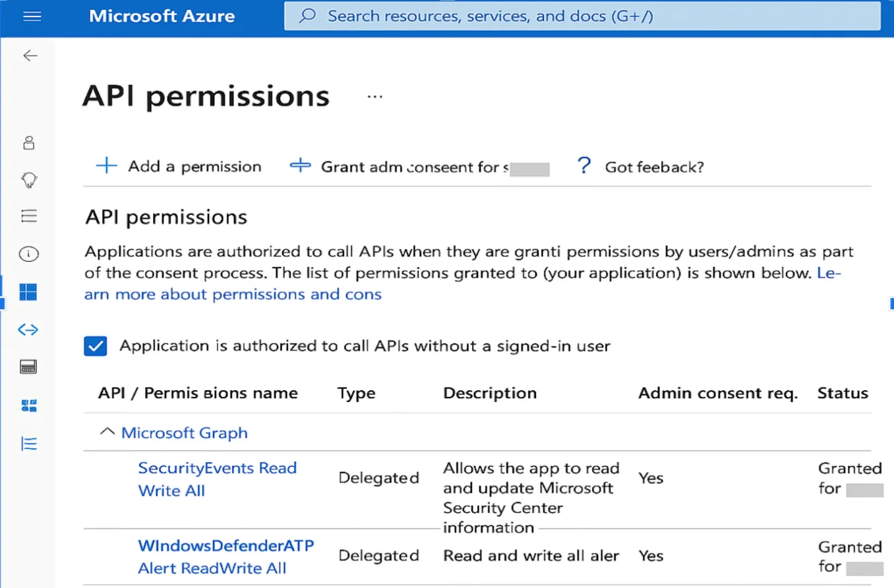
Task: Click the list lines icon below lightbulb
Action: (x=28, y=216)
